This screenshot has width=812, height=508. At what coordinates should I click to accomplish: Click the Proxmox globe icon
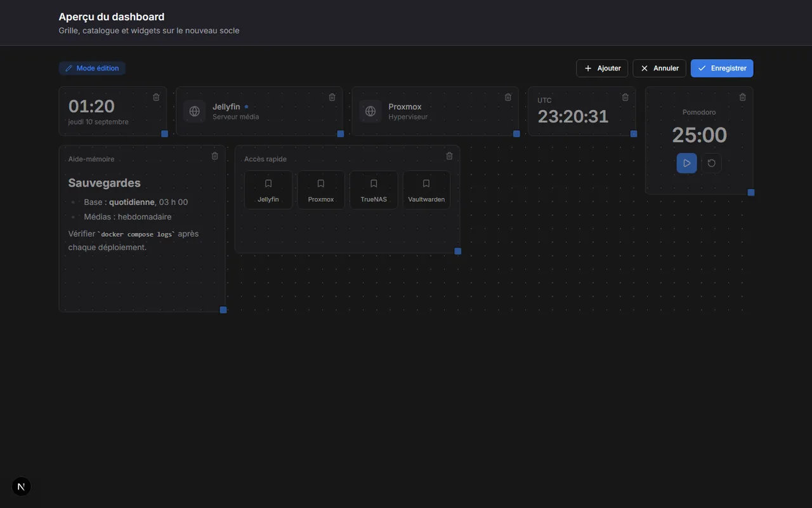click(370, 111)
